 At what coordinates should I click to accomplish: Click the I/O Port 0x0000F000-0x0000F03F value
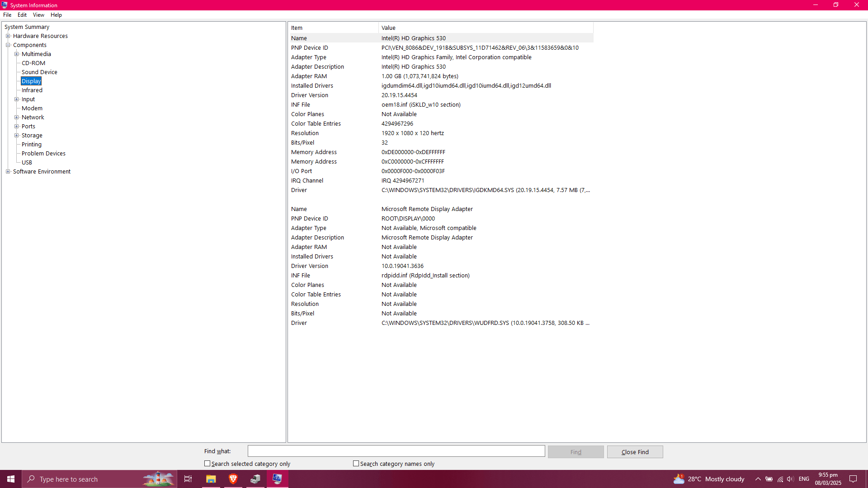pos(413,171)
